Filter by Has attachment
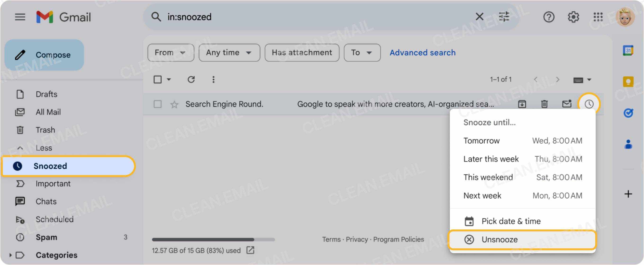Image resolution: width=644 pixels, height=265 pixels. [x=302, y=53]
